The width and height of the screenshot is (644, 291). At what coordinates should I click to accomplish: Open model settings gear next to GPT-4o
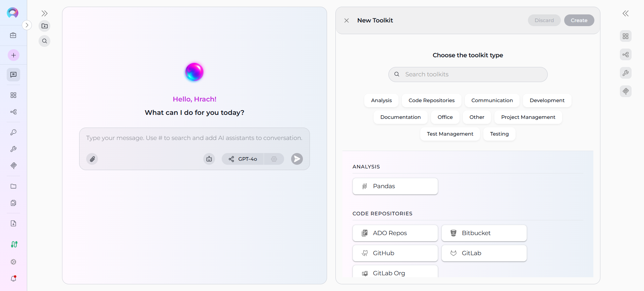[274, 159]
